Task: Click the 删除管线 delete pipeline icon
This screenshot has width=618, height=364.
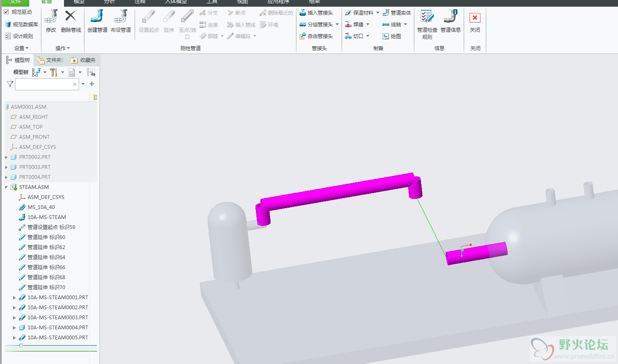Action: click(x=71, y=17)
